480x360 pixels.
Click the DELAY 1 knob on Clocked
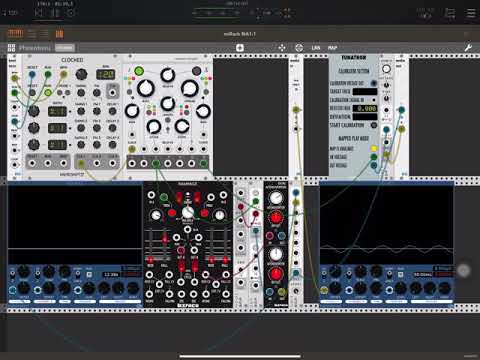[113, 111]
